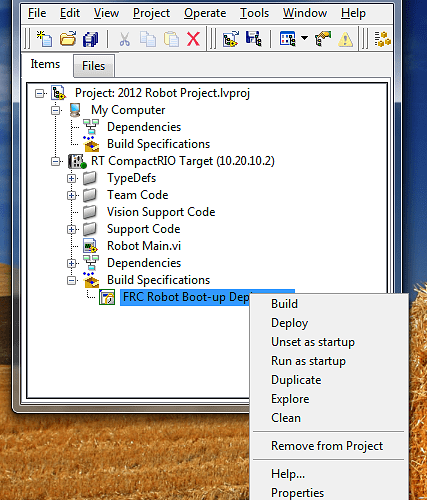Screen dimensions: 427x500
Task: Choose Deploy from the context menu
Action: pos(329,323)
